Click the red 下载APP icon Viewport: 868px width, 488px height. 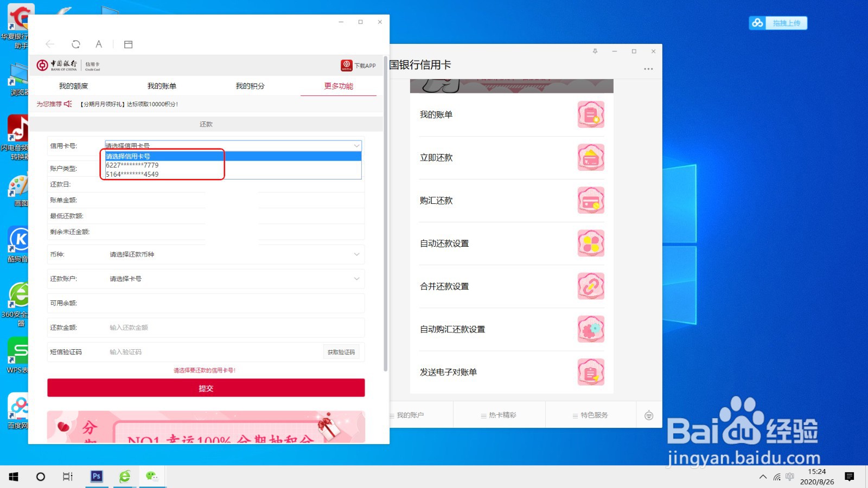pos(347,65)
